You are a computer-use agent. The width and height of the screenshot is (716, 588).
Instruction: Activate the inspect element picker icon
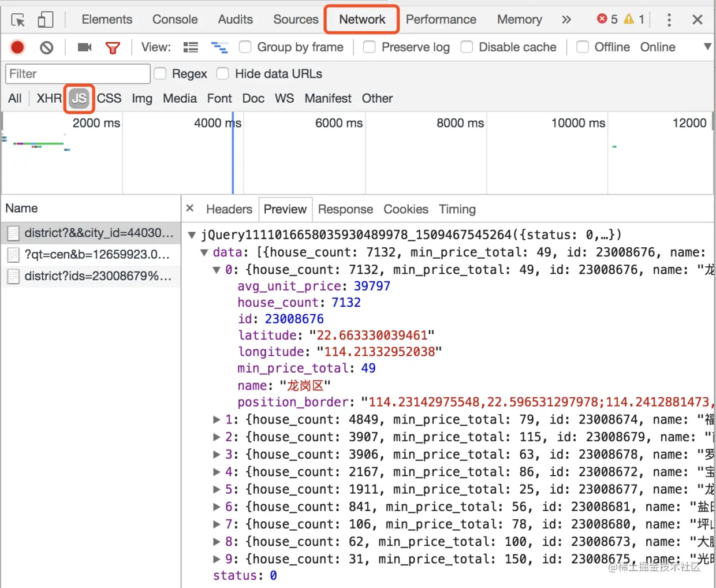(x=18, y=20)
